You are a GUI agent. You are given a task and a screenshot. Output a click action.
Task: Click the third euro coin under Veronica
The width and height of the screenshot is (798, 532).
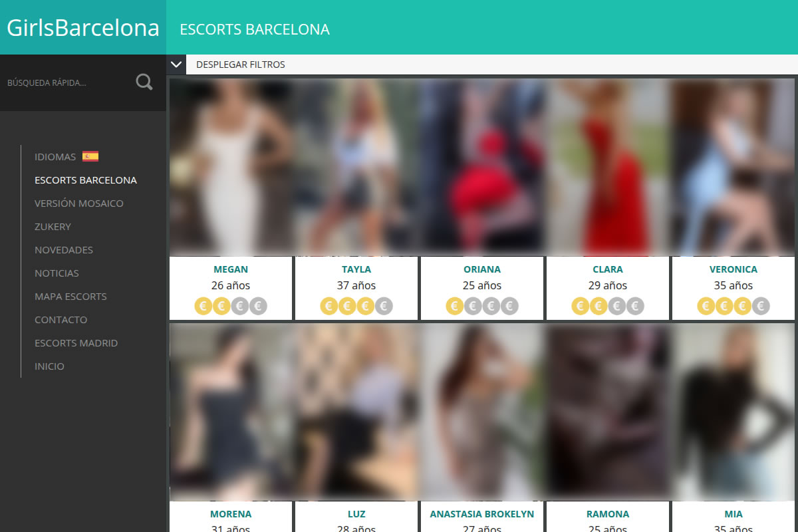[741, 306]
